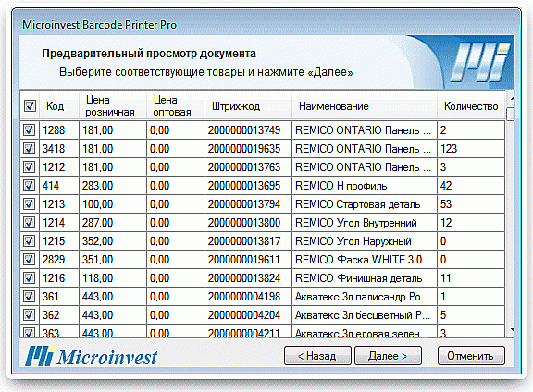Click the < Назад button
The image size is (533, 392).
pyautogui.click(x=317, y=356)
